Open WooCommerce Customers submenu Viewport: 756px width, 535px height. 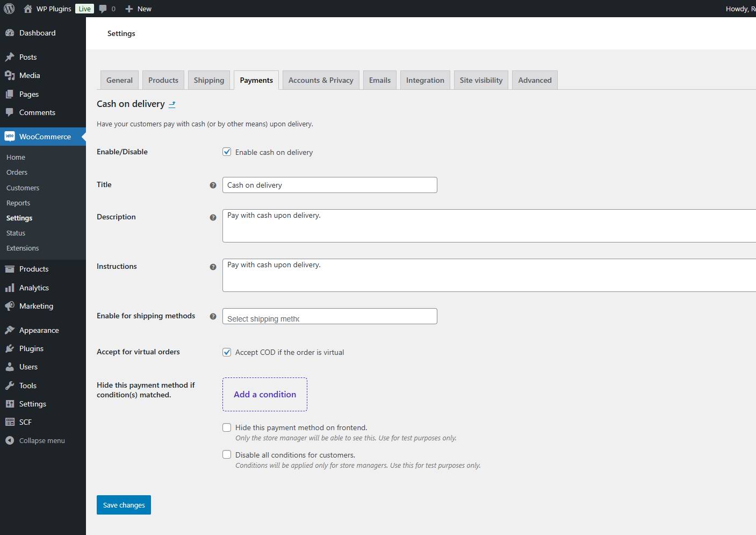point(23,188)
